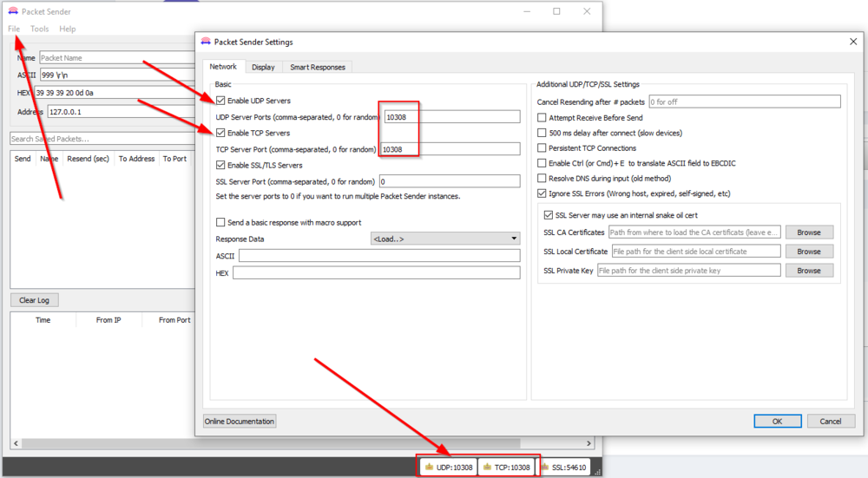Viewport: 868px width, 478px height.
Task: Check the translate ASCII field to EBCDIC option
Action: click(542, 163)
